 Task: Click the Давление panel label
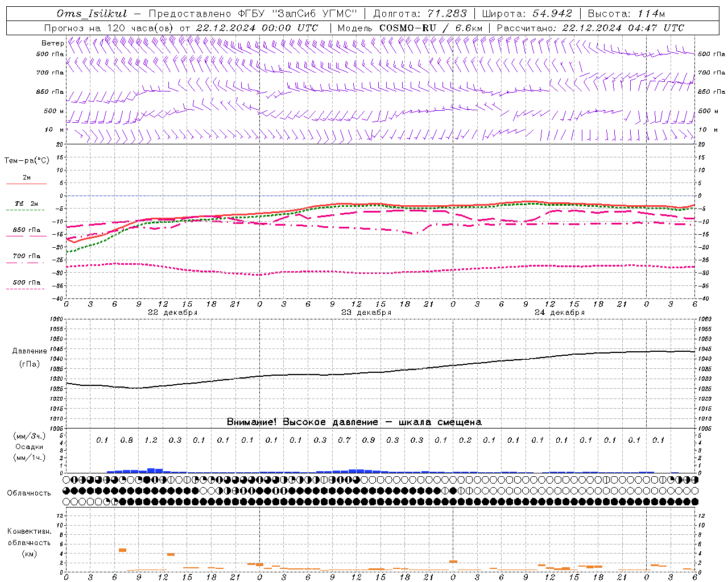coord(30,351)
